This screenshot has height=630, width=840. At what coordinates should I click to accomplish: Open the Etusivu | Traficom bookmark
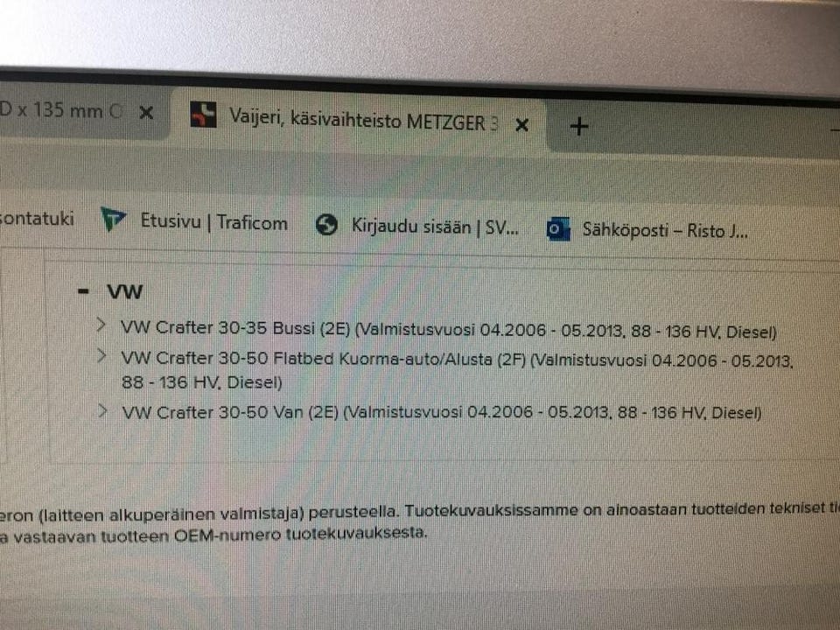(x=213, y=221)
